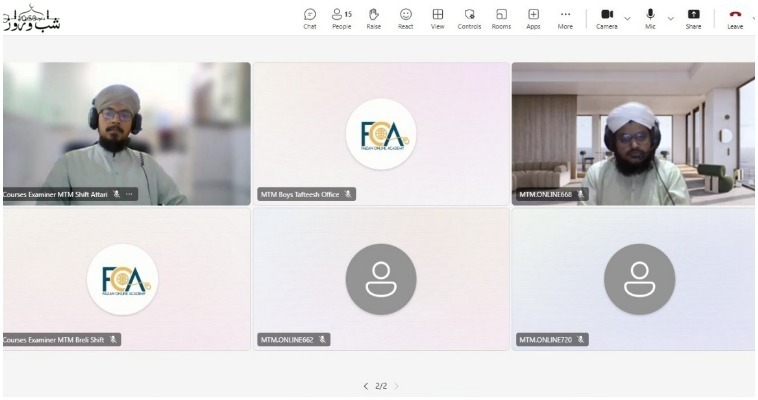758x400 pixels.
Task: Expand the Leave options dropdown arrow
Action: pos(754,17)
